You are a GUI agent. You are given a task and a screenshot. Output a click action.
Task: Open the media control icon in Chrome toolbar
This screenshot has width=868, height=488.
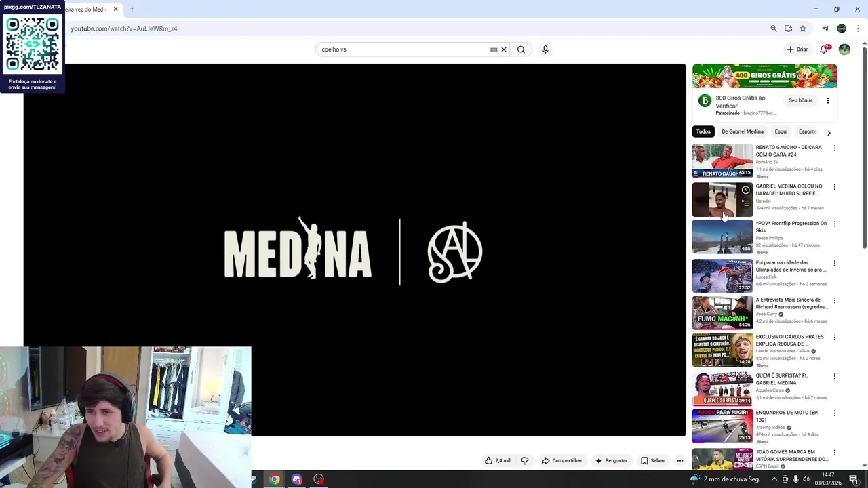825,28
